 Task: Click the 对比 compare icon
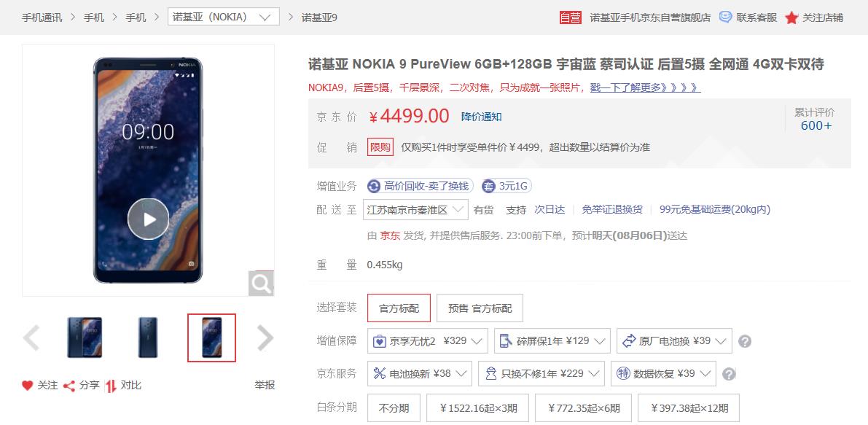pyautogui.click(x=111, y=386)
